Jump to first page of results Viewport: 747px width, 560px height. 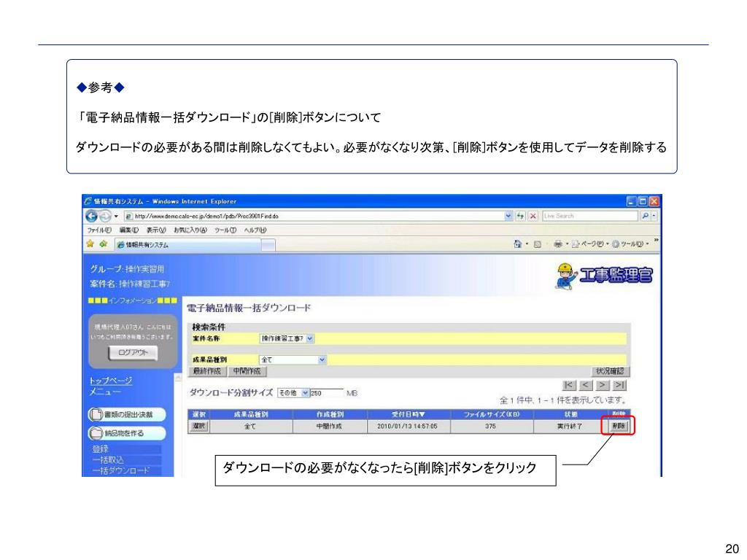tap(569, 385)
